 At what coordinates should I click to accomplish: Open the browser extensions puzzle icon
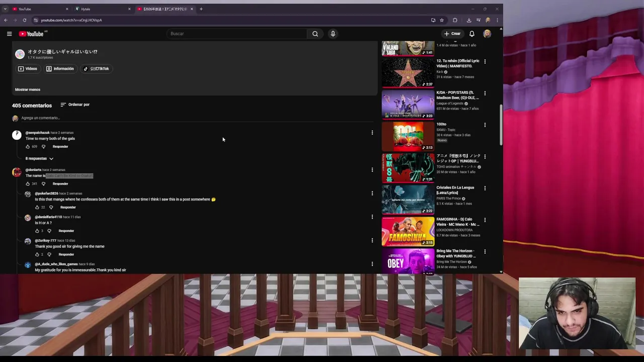tap(455, 20)
